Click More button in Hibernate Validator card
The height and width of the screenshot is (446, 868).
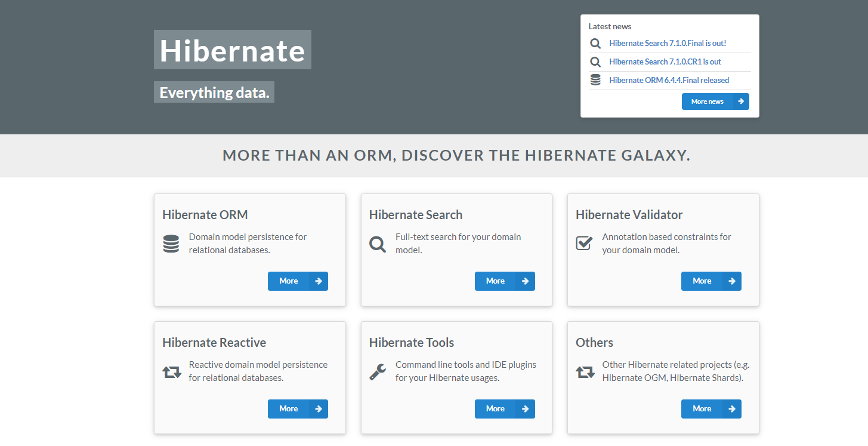coord(711,281)
